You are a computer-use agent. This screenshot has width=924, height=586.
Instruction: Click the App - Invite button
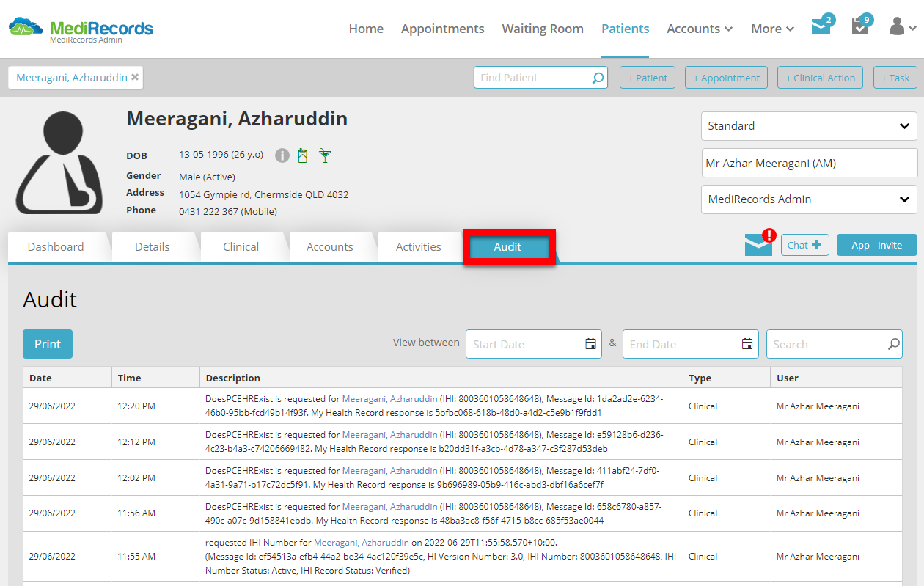point(877,245)
